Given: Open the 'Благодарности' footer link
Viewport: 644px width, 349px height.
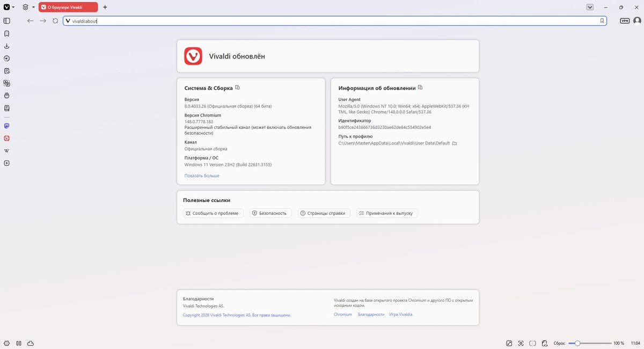Looking at the screenshot, I should click(x=371, y=314).
